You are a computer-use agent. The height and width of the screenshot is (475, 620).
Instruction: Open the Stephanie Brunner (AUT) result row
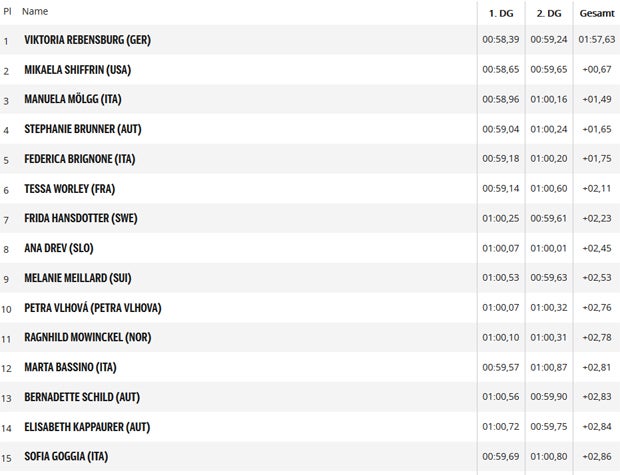click(x=81, y=129)
